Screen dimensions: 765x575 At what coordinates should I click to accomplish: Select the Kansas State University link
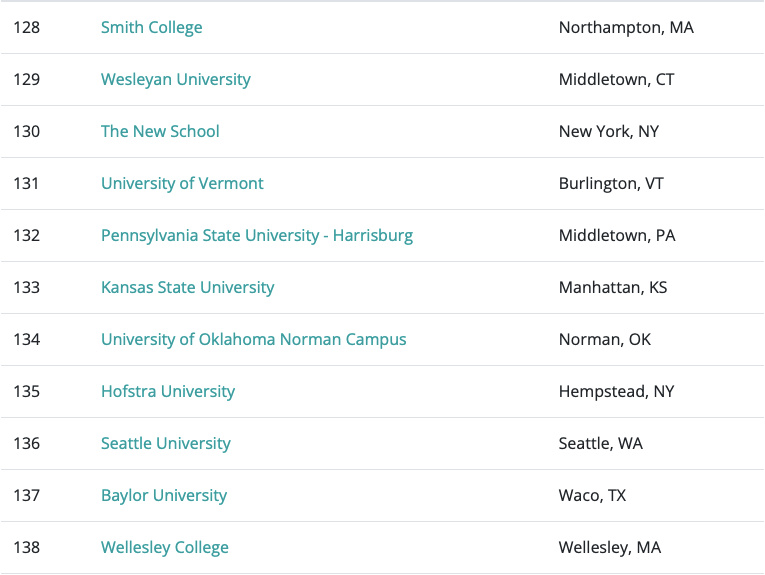click(x=187, y=288)
